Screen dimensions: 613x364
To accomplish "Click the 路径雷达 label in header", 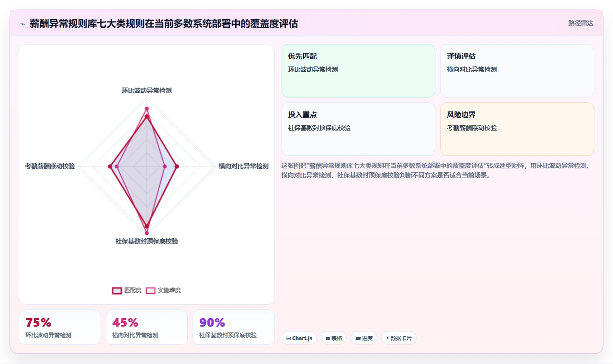I will pos(580,23).
